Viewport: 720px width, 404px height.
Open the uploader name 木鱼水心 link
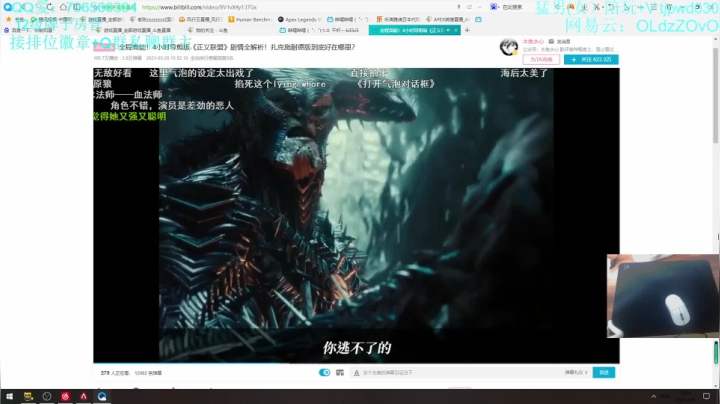click(533, 41)
